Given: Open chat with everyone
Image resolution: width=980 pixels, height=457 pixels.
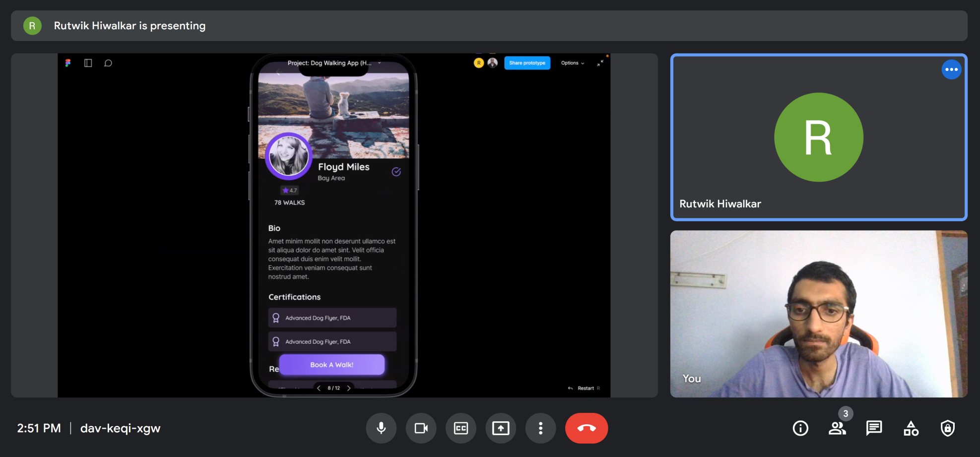Looking at the screenshot, I should coord(874,428).
